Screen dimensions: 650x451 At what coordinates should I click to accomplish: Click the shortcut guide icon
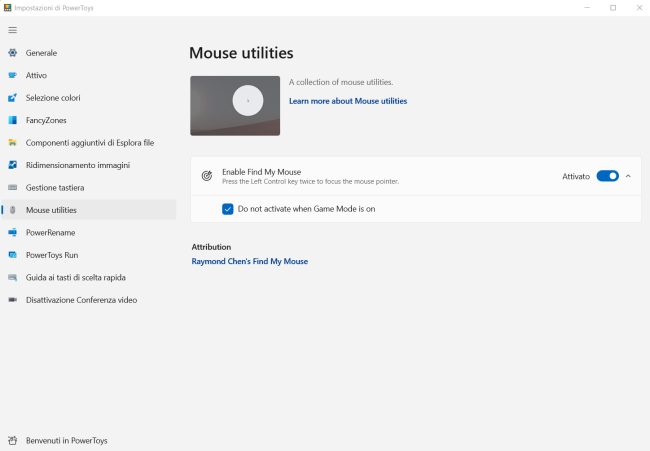point(12,277)
